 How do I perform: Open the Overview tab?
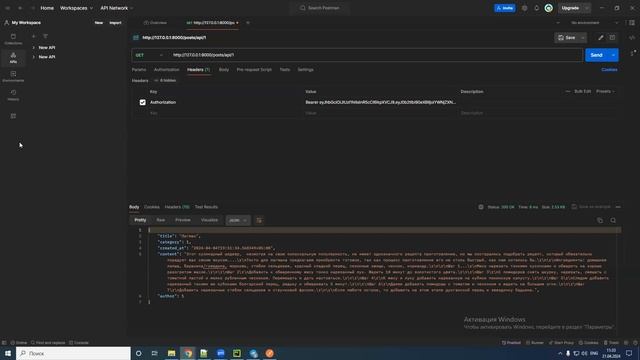pos(155,23)
